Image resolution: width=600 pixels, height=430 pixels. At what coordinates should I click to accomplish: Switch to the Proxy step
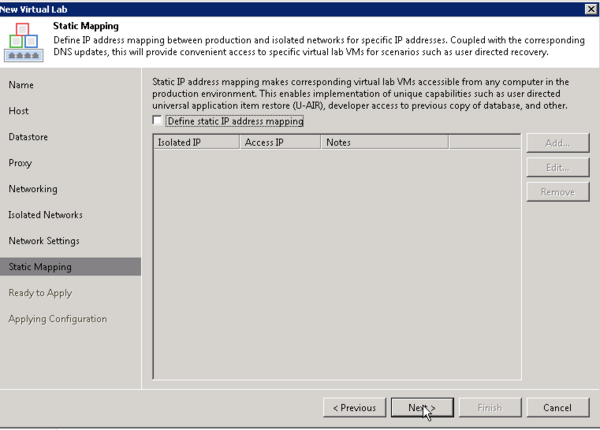click(x=20, y=163)
